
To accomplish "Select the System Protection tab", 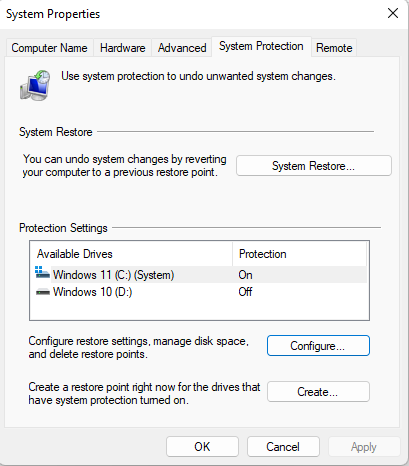I will click(x=261, y=46).
